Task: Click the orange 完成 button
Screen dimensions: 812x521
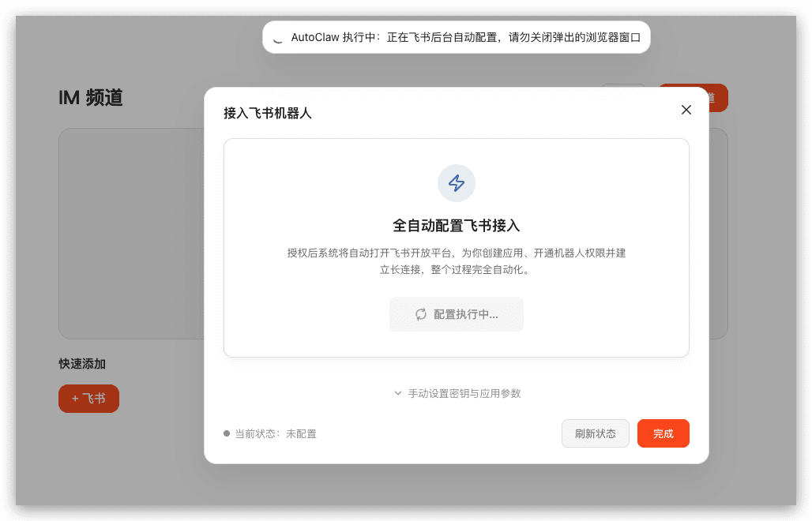Action: click(663, 433)
